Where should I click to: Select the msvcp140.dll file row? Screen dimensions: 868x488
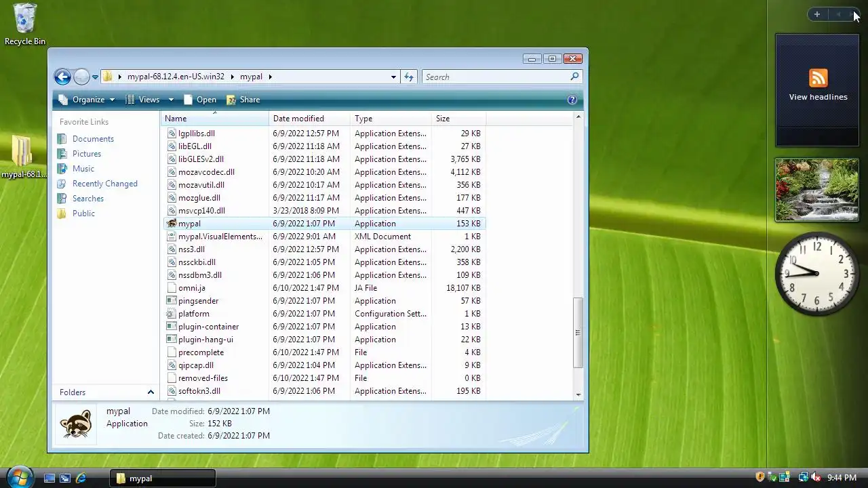tap(325, 211)
